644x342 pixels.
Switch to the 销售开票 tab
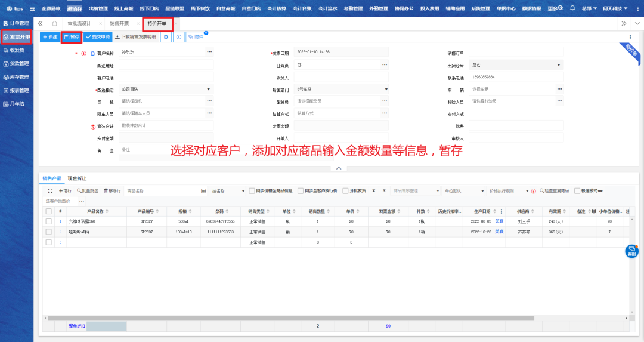[119, 23]
